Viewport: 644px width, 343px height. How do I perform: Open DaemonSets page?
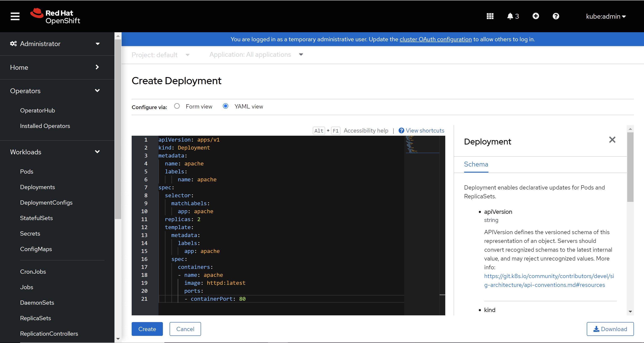pos(37,303)
